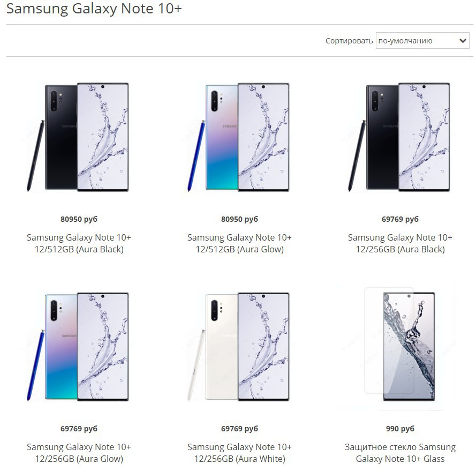Follow the Note 10+ 12/256GB (Aura White) title link
The height and width of the screenshot is (471, 476).
[239, 453]
